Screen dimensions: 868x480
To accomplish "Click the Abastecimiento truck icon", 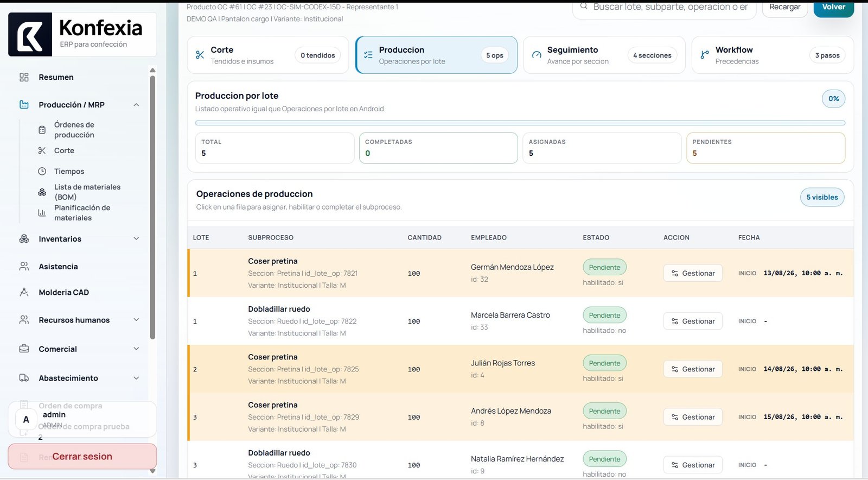I will 24,378.
